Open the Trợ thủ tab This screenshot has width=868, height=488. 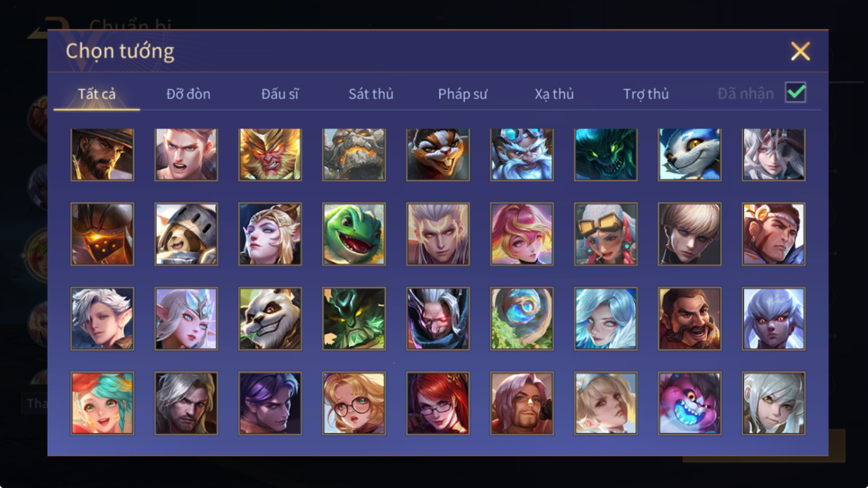646,94
